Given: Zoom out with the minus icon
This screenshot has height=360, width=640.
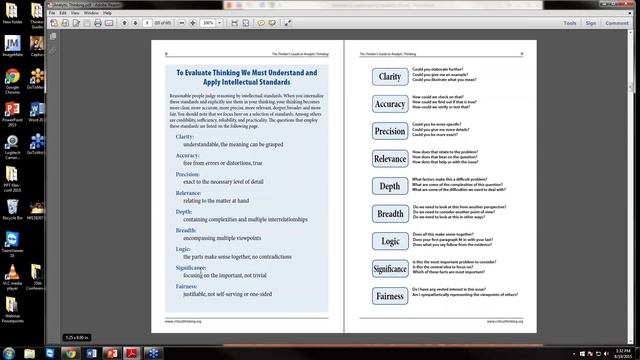Looking at the screenshot, I should (x=182, y=23).
